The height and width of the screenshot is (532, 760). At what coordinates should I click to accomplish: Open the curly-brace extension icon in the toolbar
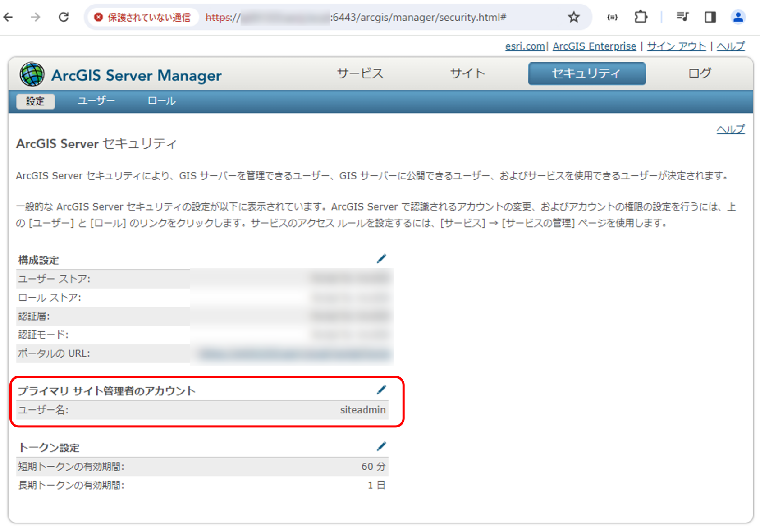(612, 17)
